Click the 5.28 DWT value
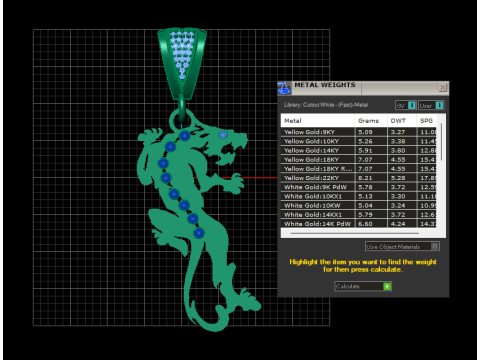Image resolution: width=480 pixels, height=360 pixels. point(398,178)
